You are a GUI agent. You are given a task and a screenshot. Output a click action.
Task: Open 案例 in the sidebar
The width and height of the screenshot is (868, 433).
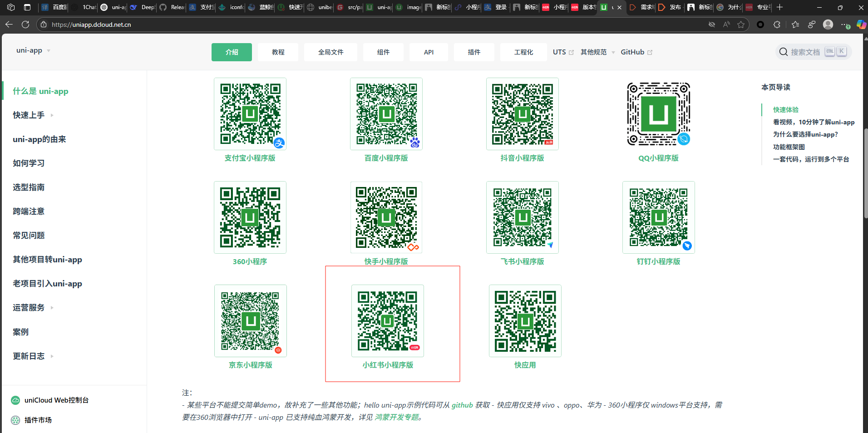click(x=20, y=332)
